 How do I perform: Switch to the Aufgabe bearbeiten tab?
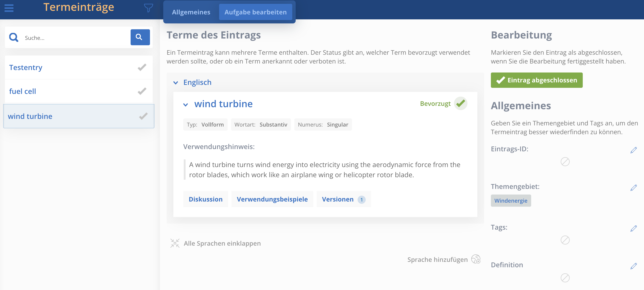coord(256,12)
